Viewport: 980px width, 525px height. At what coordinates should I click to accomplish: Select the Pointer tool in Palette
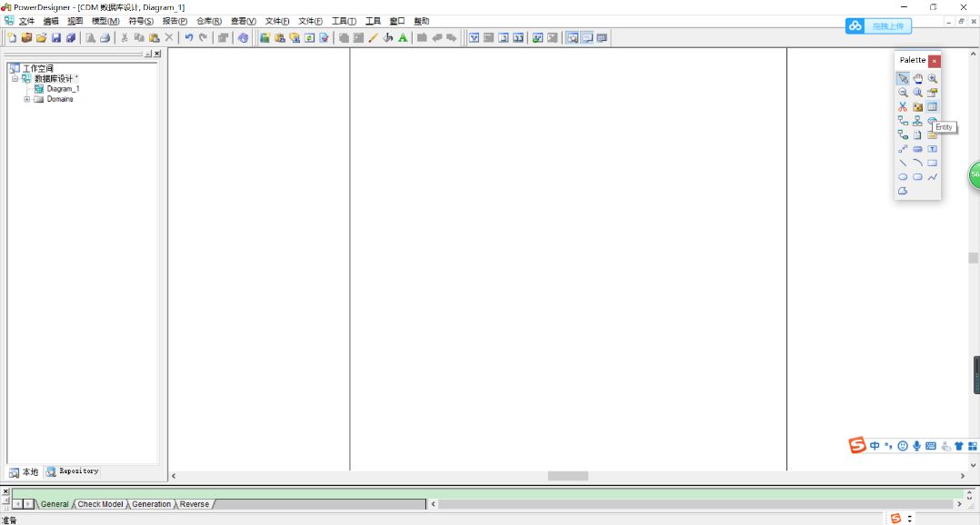coord(903,79)
